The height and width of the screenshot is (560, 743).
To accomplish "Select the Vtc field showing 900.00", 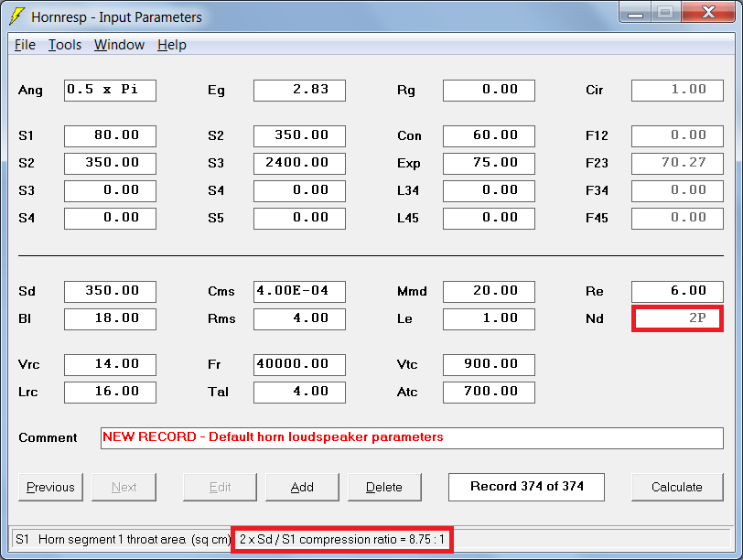I will coord(489,365).
